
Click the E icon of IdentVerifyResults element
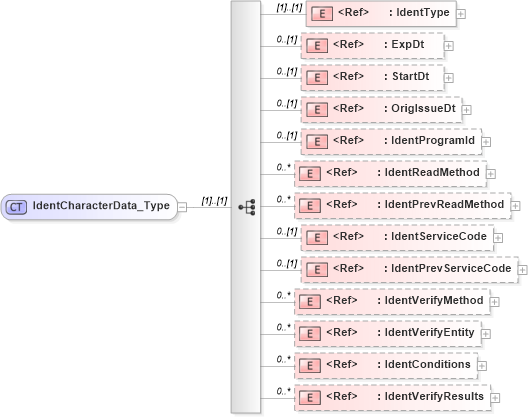(310, 398)
